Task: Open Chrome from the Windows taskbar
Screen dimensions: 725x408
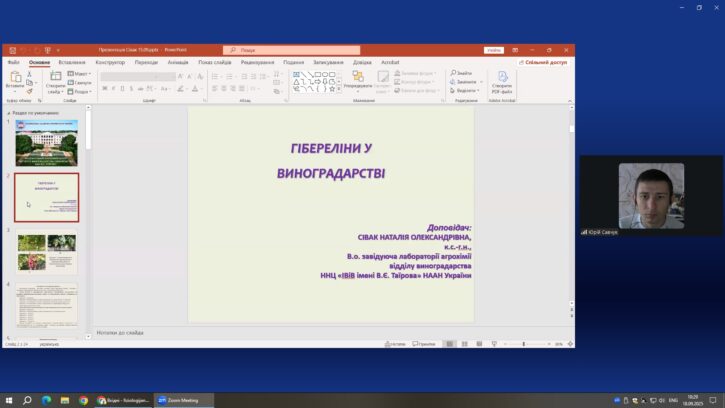Action: pyautogui.click(x=83, y=400)
